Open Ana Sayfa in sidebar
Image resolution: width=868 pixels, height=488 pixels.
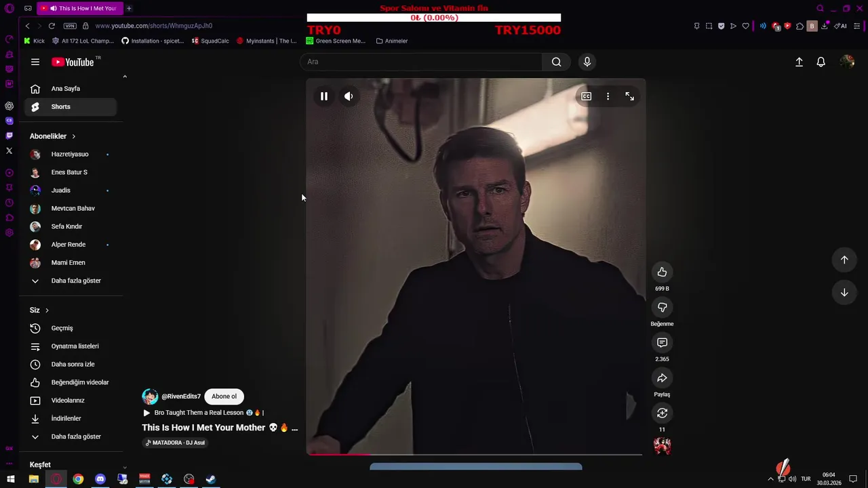click(x=71, y=89)
